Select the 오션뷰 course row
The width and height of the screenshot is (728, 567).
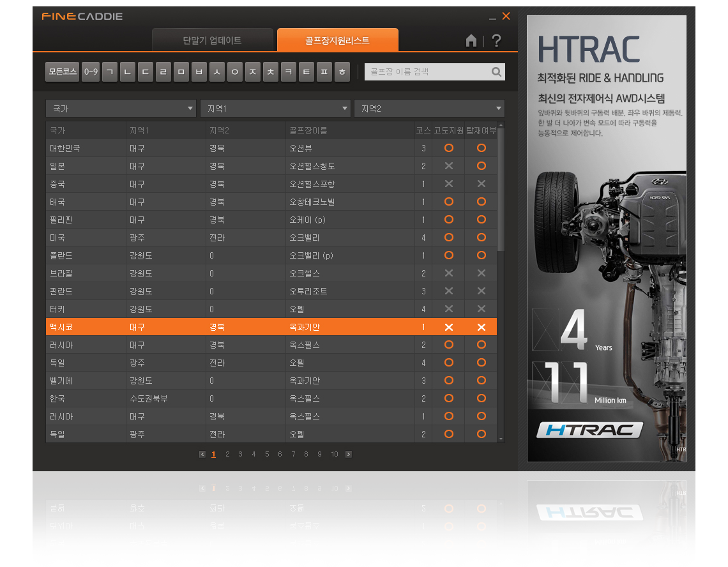click(x=271, y=148)
